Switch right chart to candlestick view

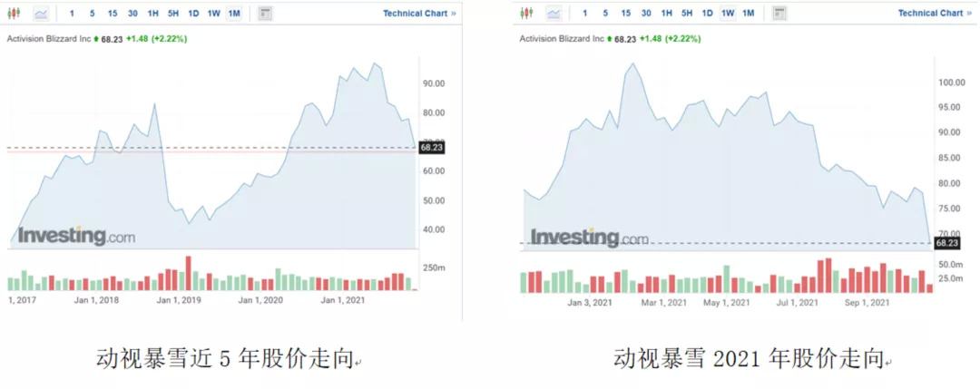527,14
